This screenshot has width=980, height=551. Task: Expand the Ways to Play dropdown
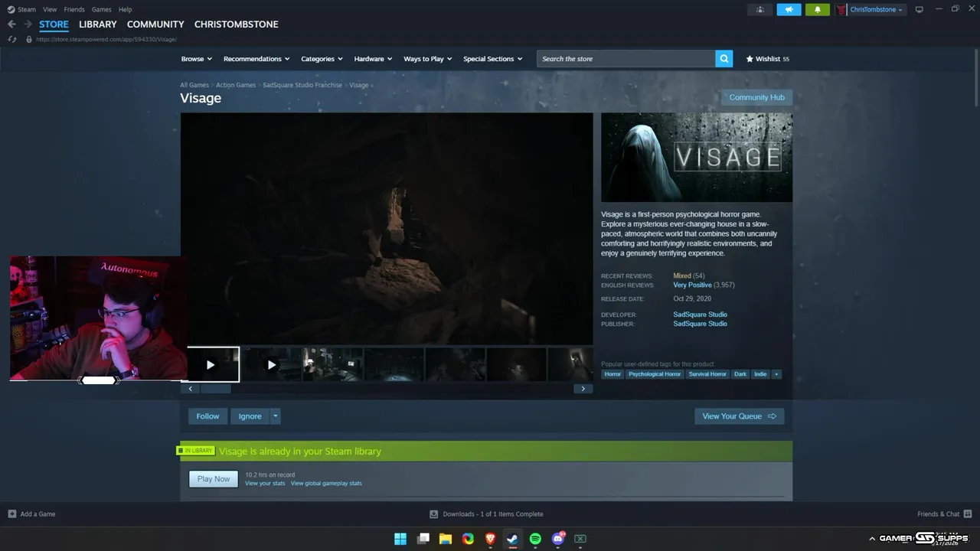428,59
